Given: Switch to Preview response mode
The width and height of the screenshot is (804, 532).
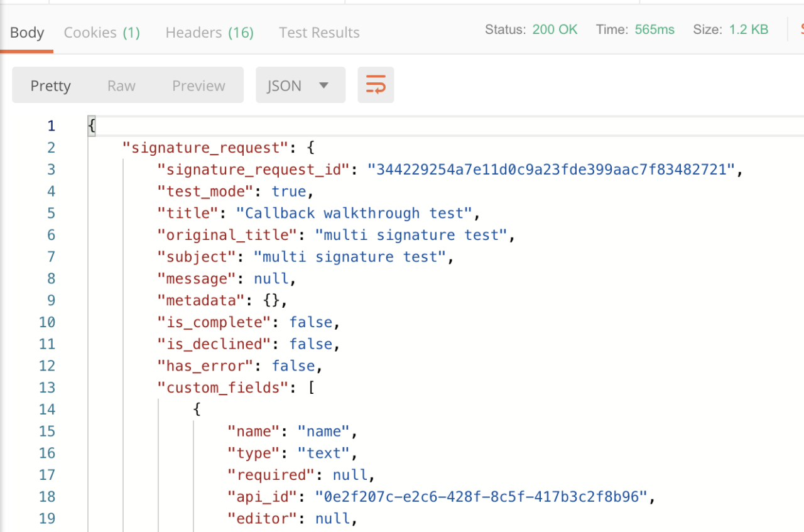Looking at the screenshot, I should pyautogui.click(x=198, y=85).
